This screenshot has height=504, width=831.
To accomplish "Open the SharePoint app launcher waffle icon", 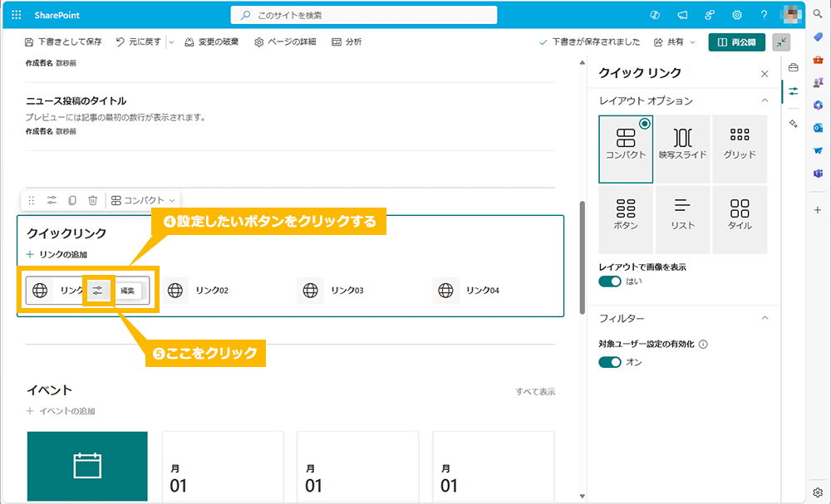I will tap(17, 15).
